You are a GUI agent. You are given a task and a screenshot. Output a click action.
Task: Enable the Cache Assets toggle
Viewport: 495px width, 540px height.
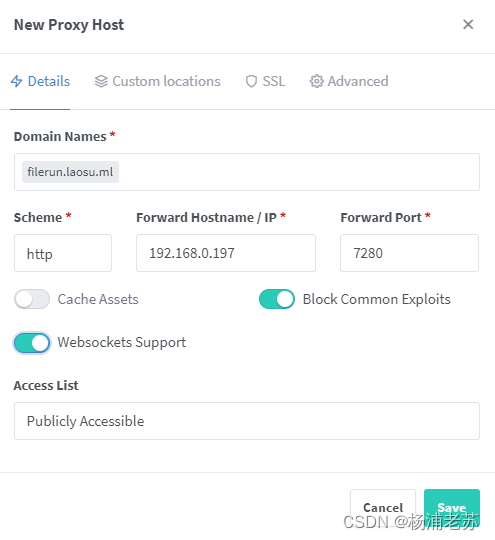click(32, 299)
